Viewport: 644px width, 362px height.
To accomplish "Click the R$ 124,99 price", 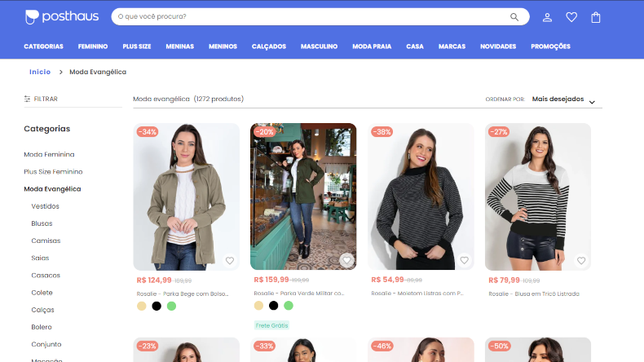I will point(154,280).
